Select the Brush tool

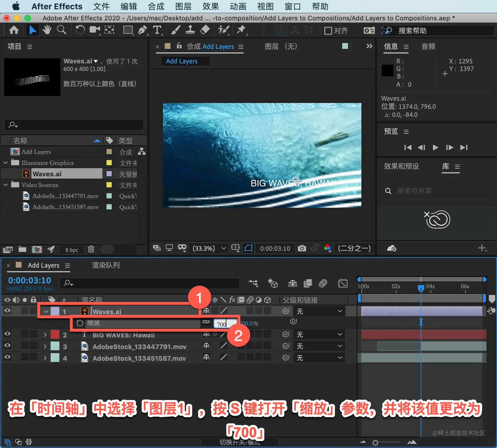point(176,30)
